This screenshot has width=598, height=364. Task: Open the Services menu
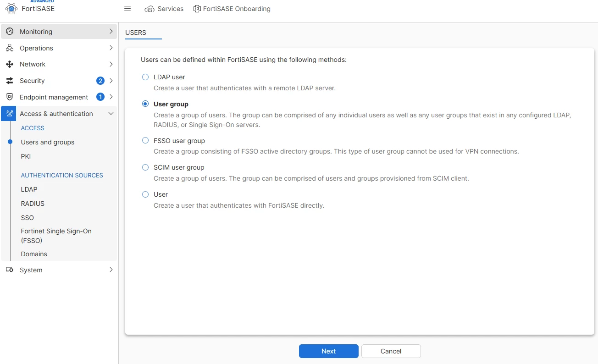pyautogui.click(x=164, y=9)
